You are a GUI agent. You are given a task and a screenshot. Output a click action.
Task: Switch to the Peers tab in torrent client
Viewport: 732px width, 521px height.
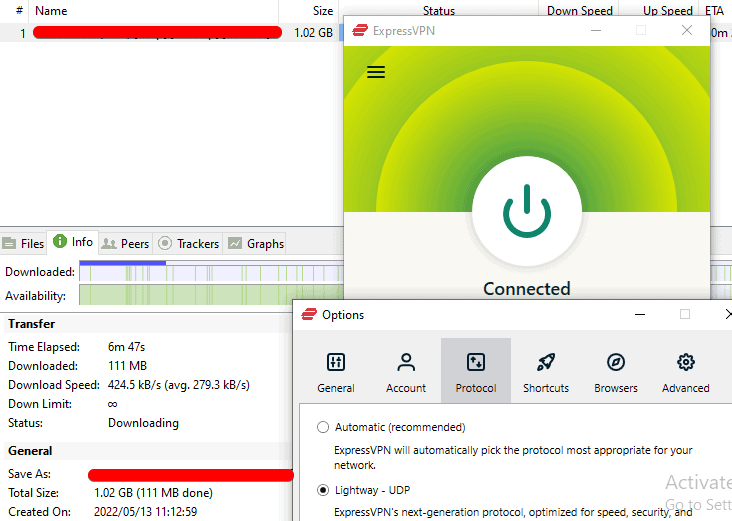[x=126, y=243]
